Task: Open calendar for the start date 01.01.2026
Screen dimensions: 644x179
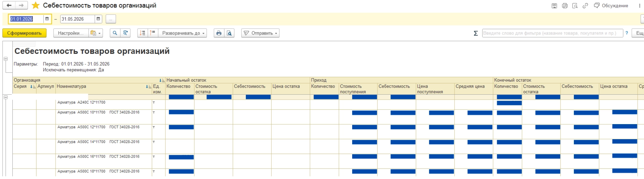Action: pos(47,19)
